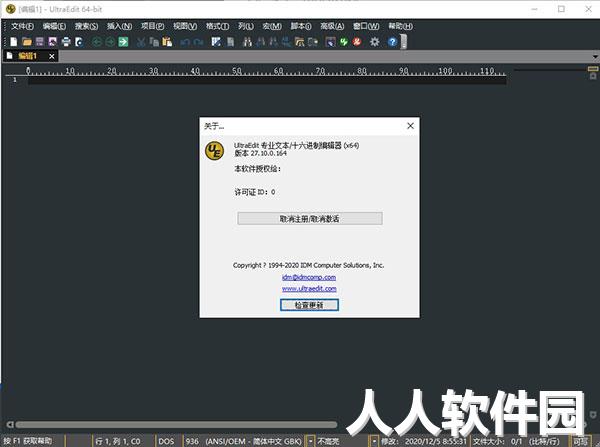Open the 窗口(W) menu

point(366,26)
